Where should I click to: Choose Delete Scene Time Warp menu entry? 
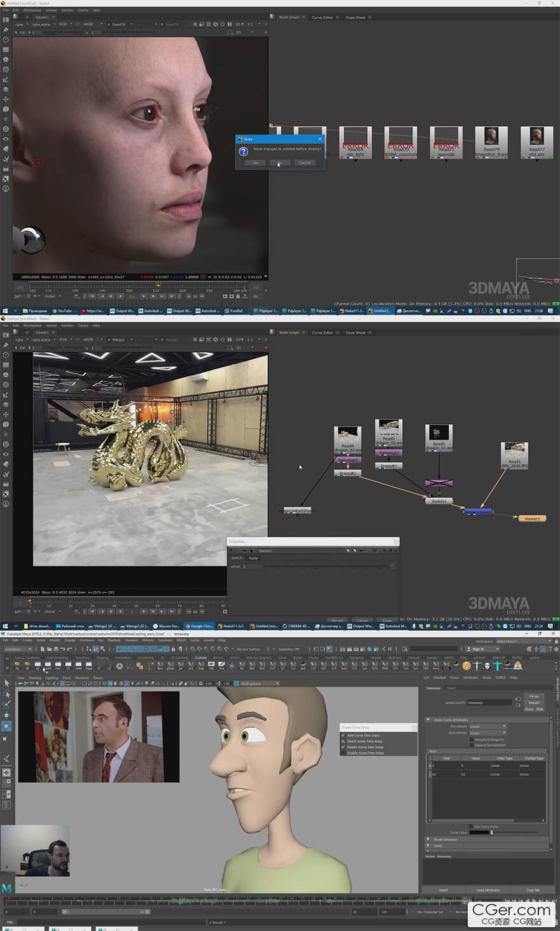pos(365,747)
